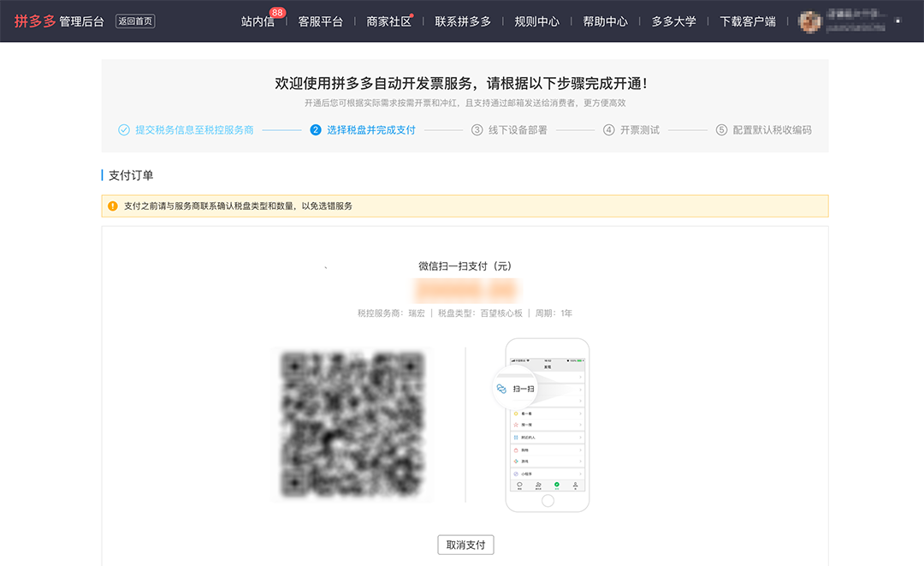Image resolution: width=924 pixels, height=566 pixels.
Task: Click the 税盘类型：百望核心板 text
Action: (x=480, y=313)
